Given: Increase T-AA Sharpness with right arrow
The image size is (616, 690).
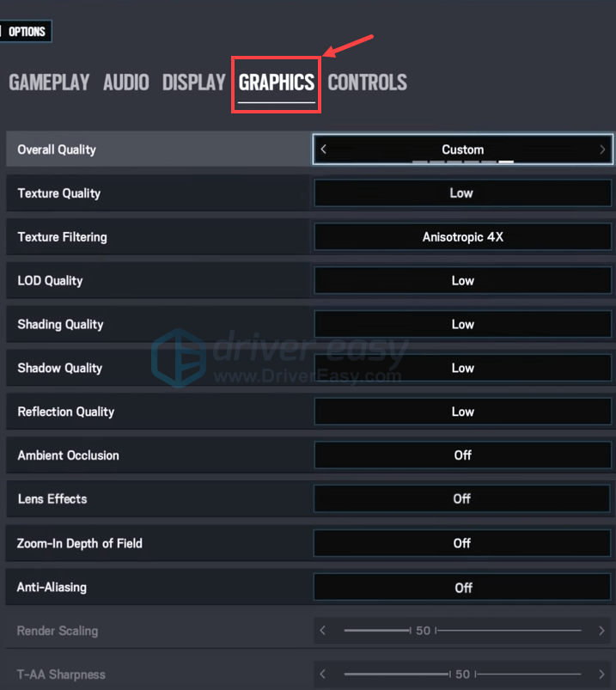Looking at the screenshot, I should 601,674.
